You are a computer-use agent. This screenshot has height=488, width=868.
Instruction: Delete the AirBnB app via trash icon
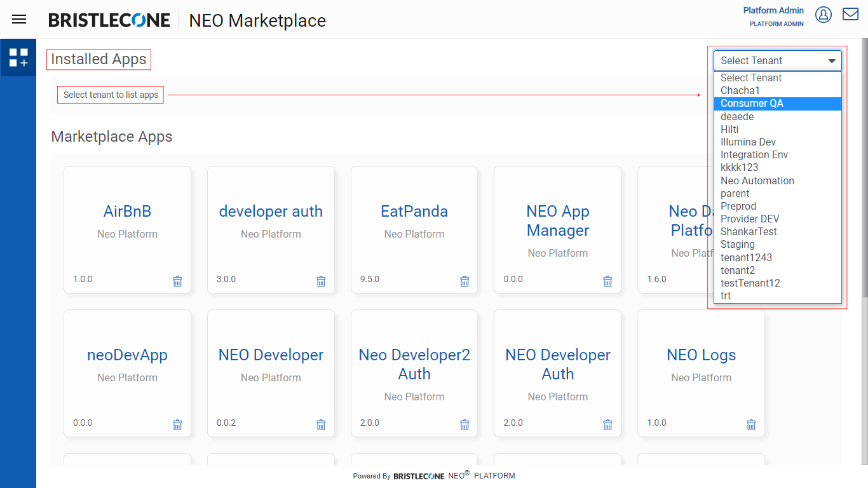point(177,281)
